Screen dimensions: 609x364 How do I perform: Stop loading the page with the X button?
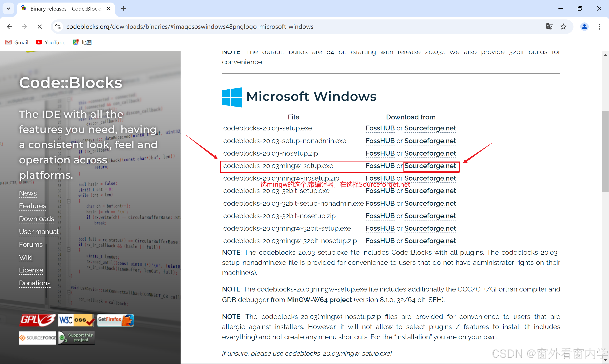coord(40,26)
